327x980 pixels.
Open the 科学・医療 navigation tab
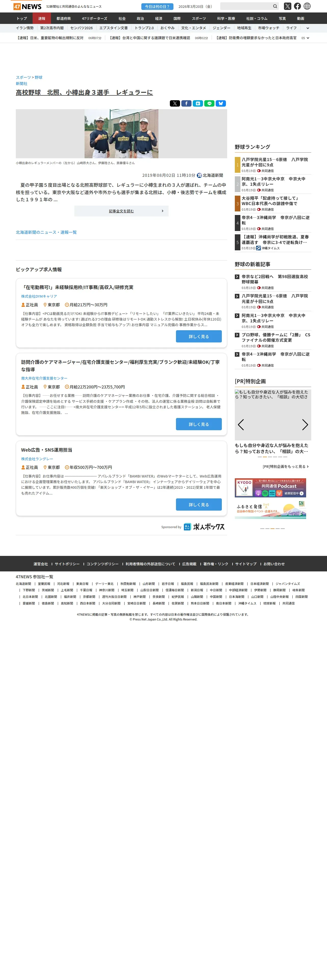pos(226,18)
